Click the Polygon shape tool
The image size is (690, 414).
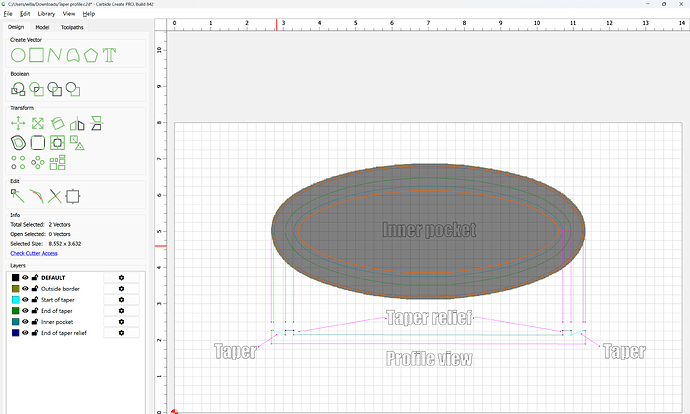92,54
